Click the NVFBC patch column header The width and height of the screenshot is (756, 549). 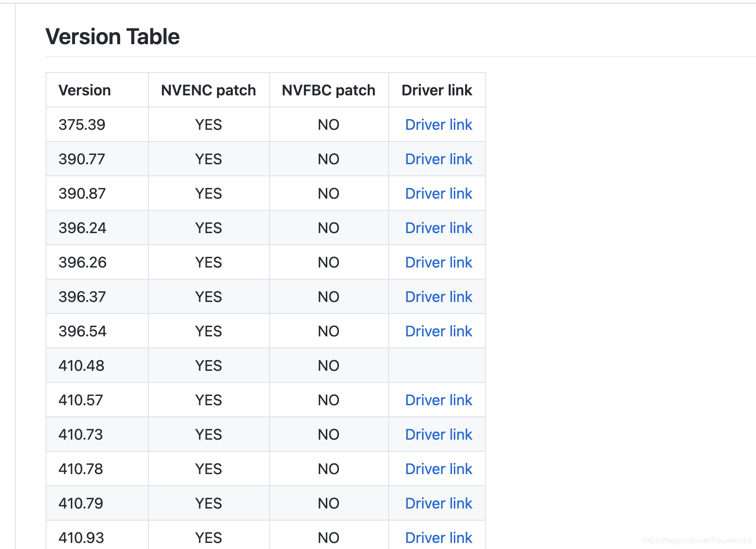[x=329, y=90]
